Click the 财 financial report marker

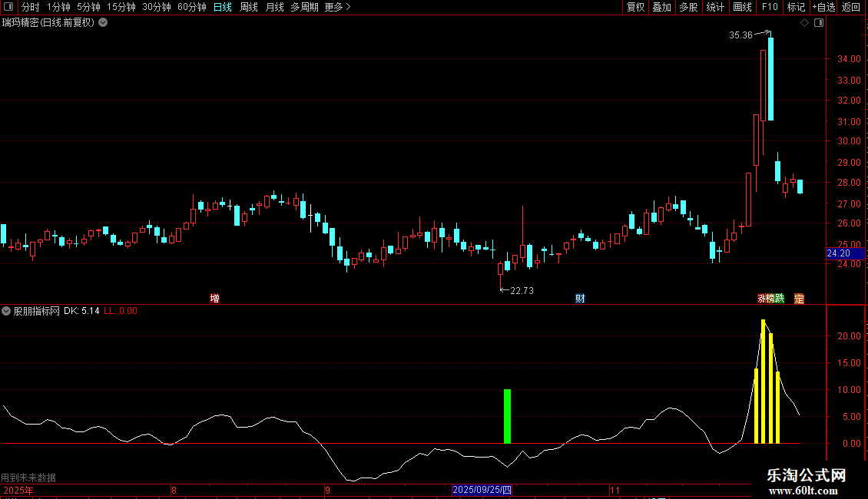(580, 298)
